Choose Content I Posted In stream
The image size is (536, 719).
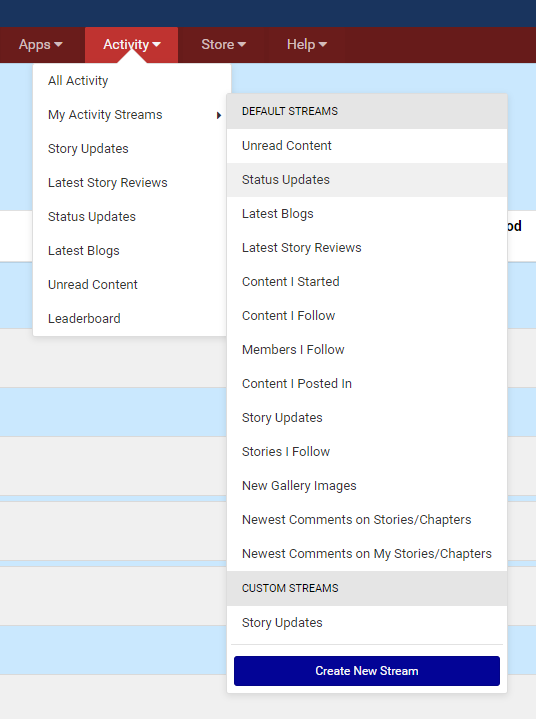click(367, 383)
